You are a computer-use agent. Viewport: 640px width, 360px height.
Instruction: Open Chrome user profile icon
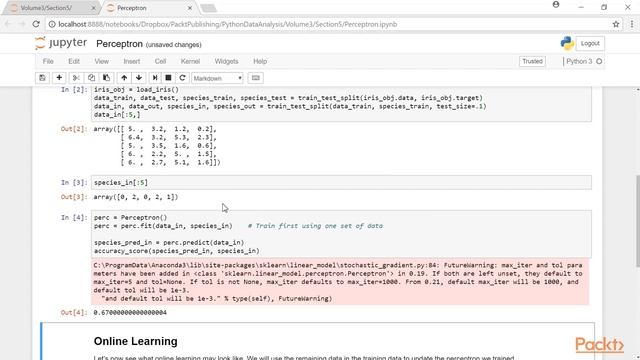coord(556,4)
